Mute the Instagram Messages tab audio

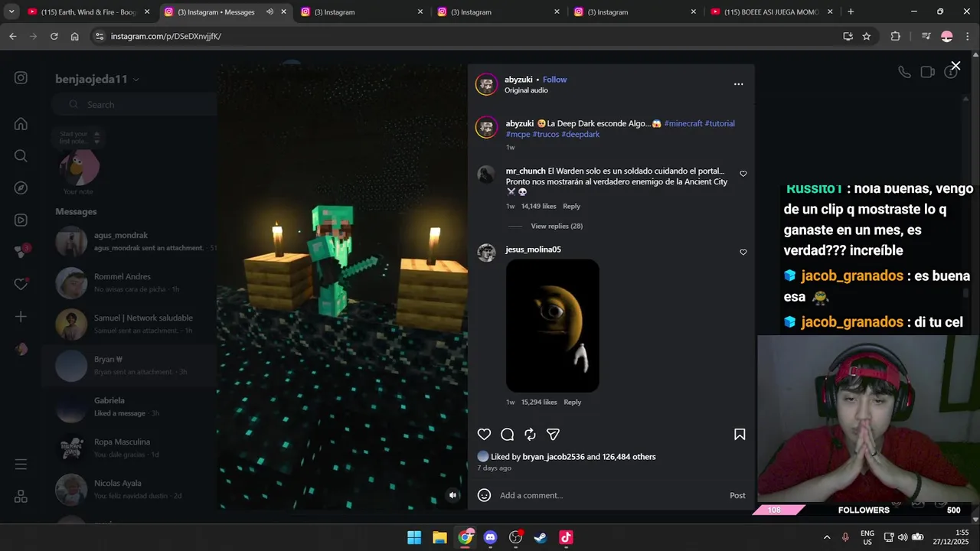[269, 12]
